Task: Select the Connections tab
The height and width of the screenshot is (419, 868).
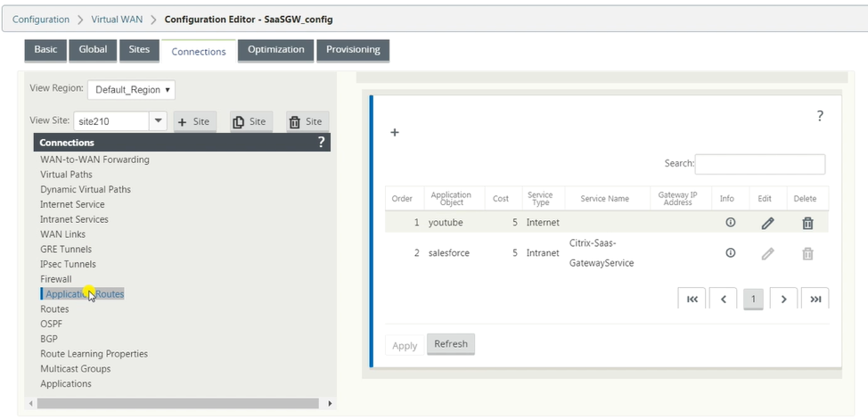Action: coord(199,52)
